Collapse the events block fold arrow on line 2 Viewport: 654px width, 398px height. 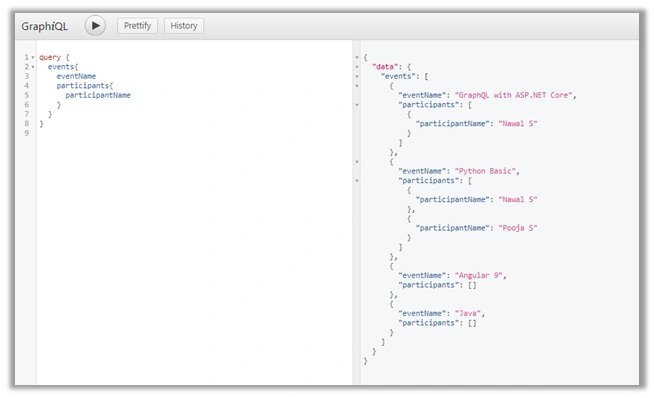click(33, 67)
